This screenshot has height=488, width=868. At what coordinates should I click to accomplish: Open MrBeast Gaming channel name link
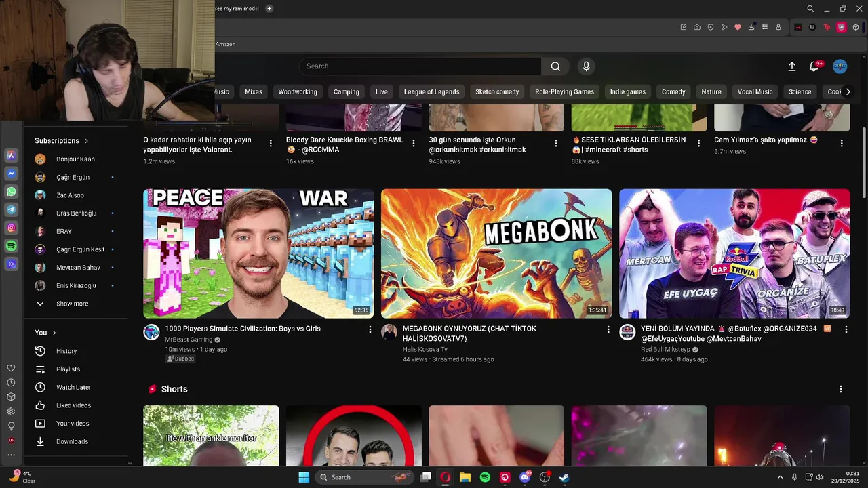pos(189,340)
